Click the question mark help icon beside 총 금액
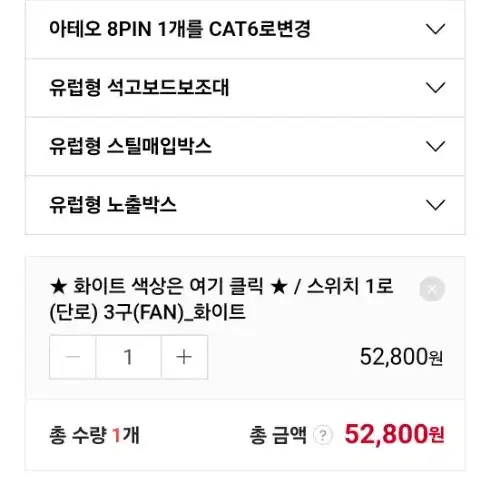Image resolution: width=490 pixels, height=490 pixels. (x=323, y=435)
